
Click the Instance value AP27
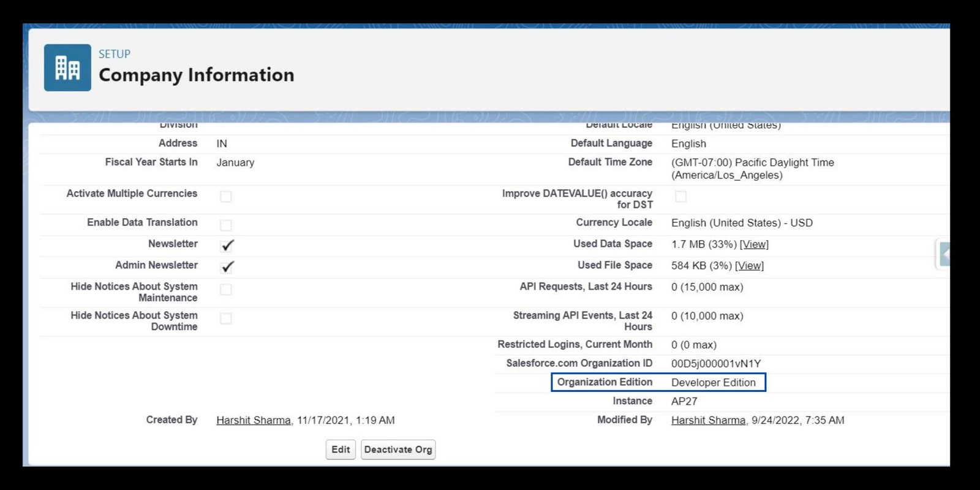[684, 402]
